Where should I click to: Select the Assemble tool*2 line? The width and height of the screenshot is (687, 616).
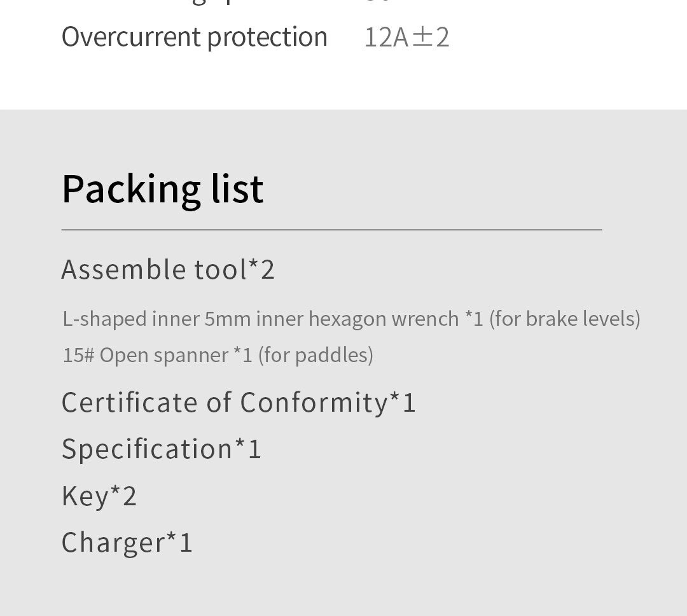pos(168,269)
